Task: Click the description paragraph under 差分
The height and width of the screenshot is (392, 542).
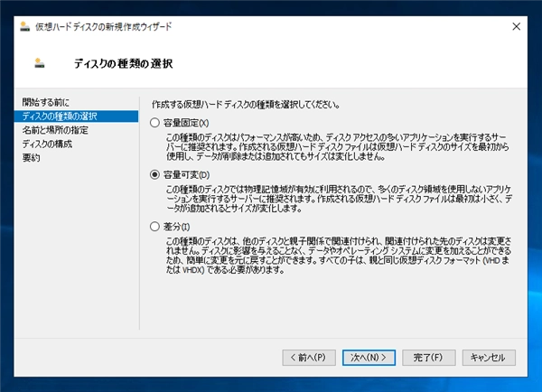Action: pos(339,255)
